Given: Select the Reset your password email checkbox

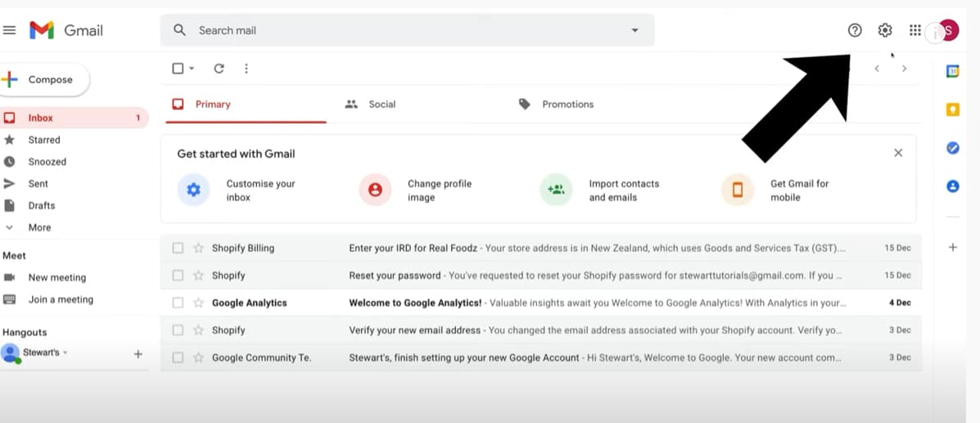Looking at the screenshot, I should (x=178, y=276).
